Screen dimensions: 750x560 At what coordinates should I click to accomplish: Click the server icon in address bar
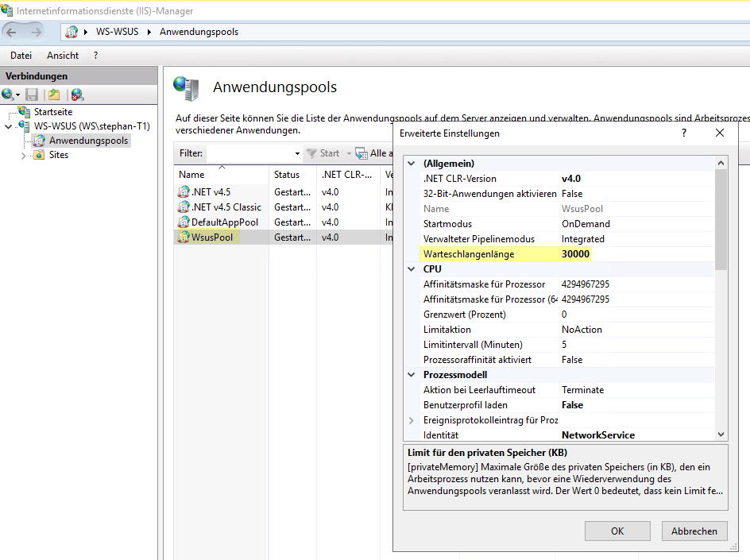[x=72, y=32]
